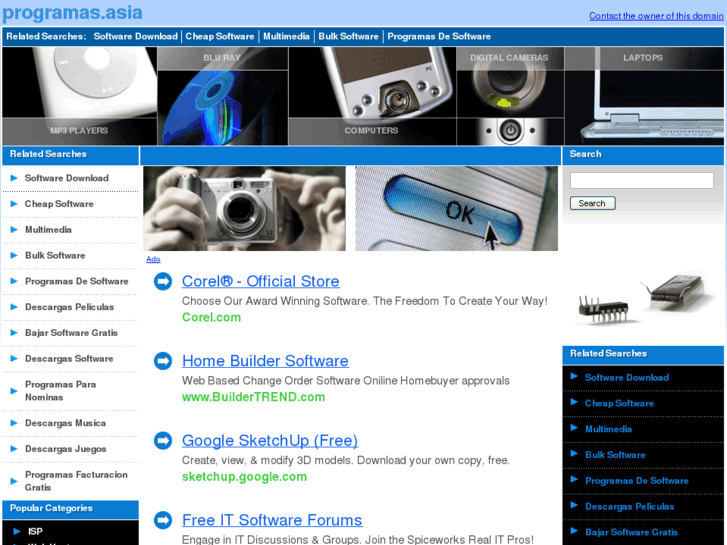The width and height of the screenshot is (727, 545).
Task: Open Descargas Software in left sidebar
Action: 69,359
